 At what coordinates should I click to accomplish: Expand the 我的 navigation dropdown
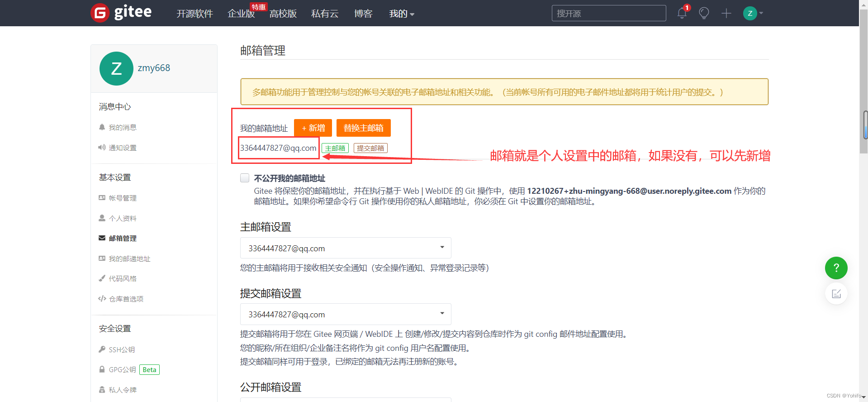(402, 14)
